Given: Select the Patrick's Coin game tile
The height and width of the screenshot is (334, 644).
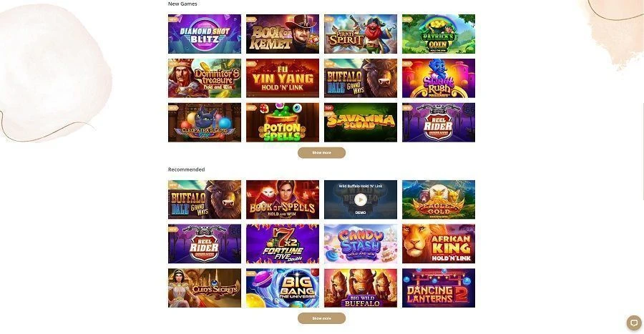Looking at the screenshot, I should [439, 34].
